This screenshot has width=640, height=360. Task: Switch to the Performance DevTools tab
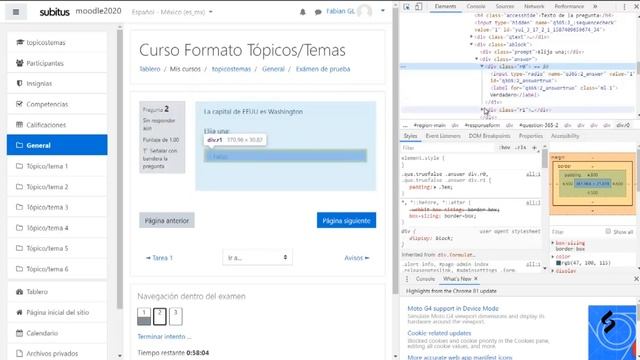(569, 6)
